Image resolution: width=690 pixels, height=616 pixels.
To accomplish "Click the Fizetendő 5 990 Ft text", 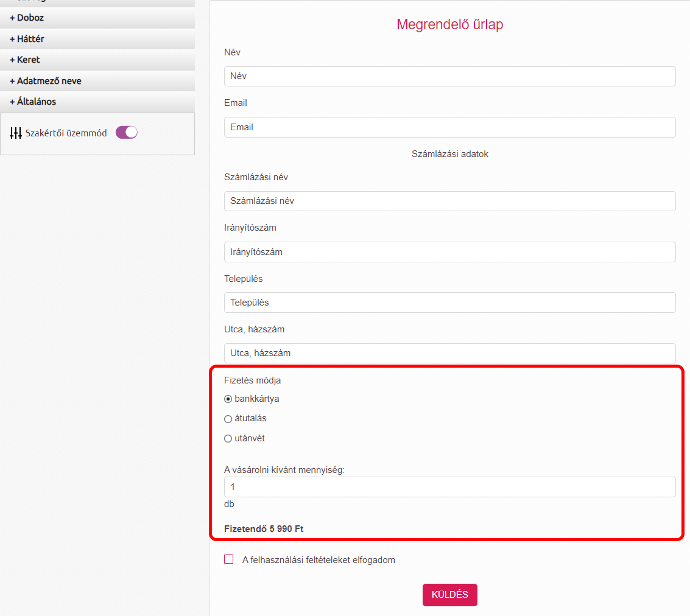I will point(264,529).
